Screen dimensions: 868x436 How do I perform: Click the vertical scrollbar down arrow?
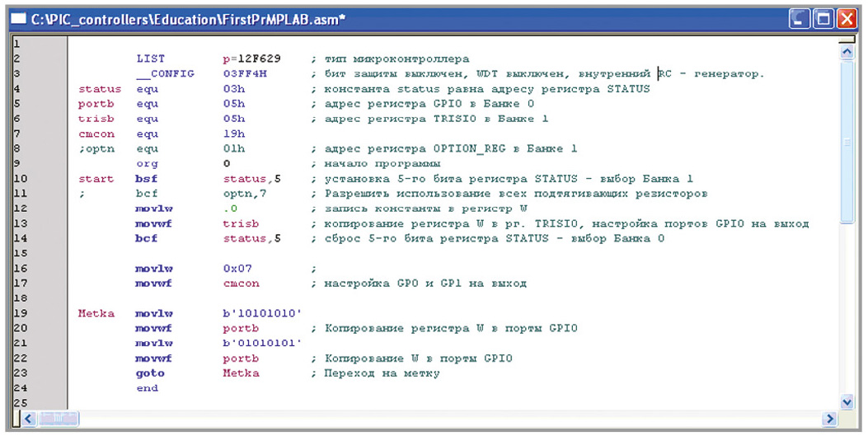[846, 401]
